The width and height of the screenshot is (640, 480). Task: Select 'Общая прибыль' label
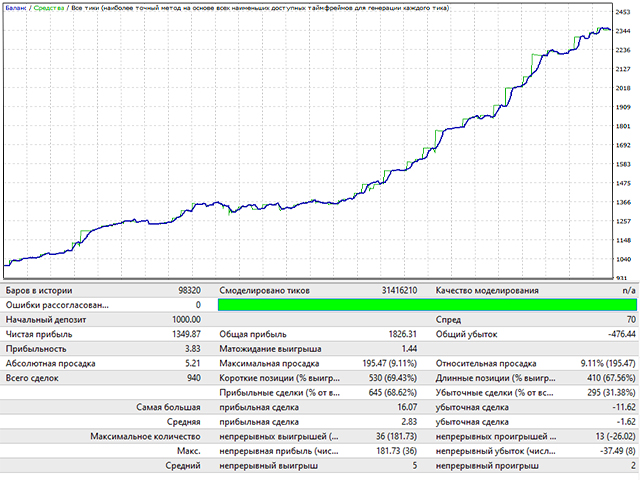pos(253,334)
